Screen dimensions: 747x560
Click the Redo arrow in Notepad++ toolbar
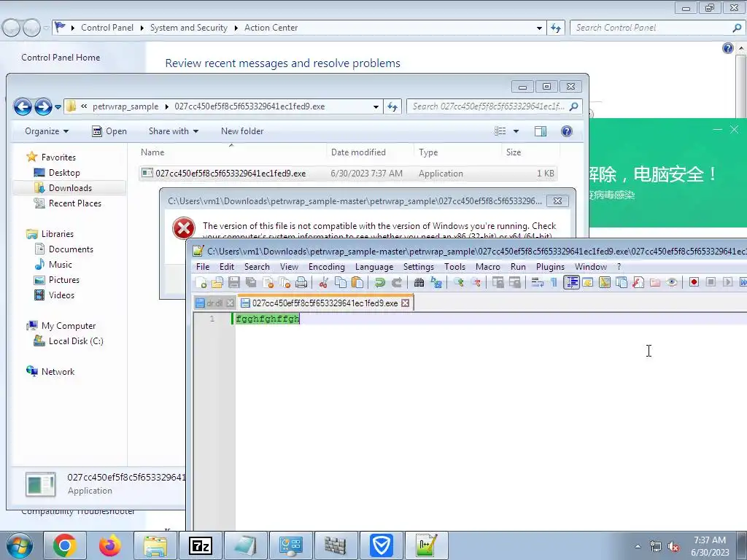point(396,282)
